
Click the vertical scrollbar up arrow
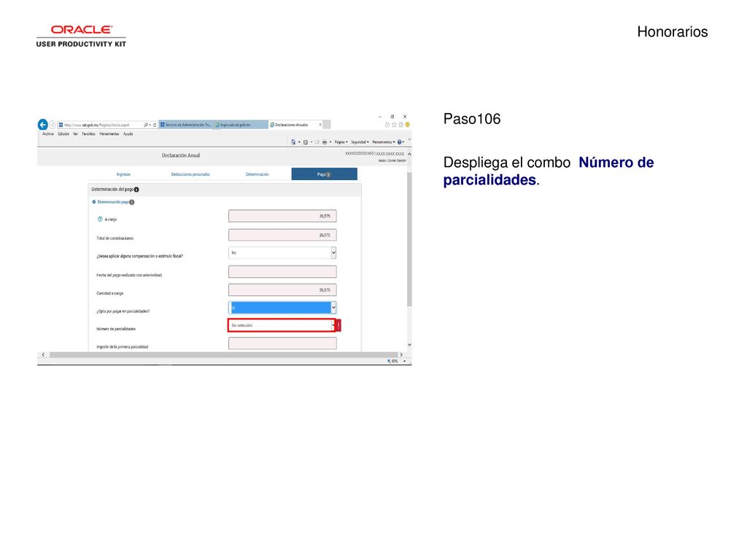click(x=409, y=155)
